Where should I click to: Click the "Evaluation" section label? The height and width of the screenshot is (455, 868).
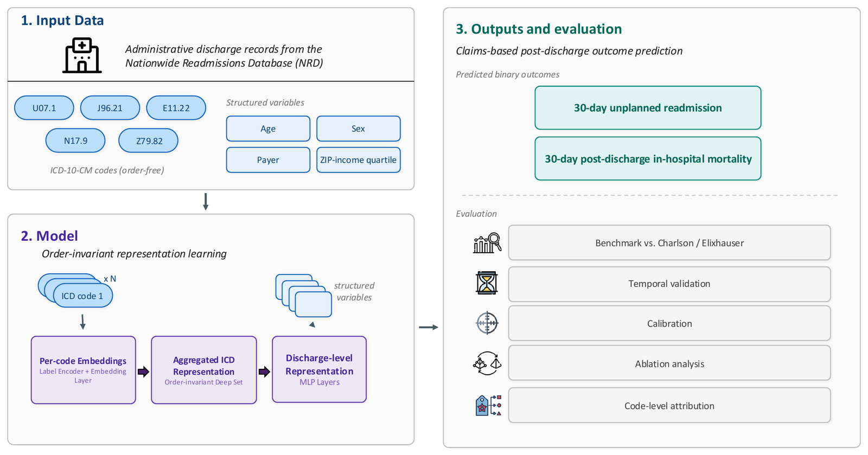[476, 214]
